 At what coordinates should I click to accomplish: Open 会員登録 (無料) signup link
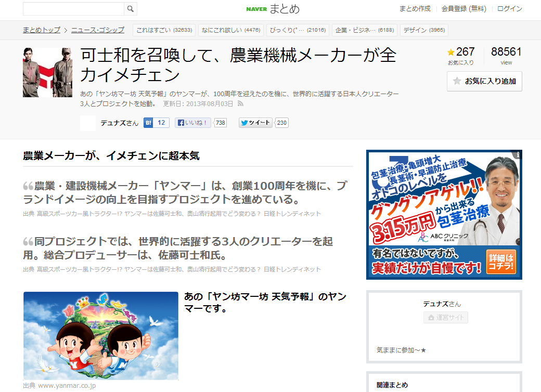point(463,9)
